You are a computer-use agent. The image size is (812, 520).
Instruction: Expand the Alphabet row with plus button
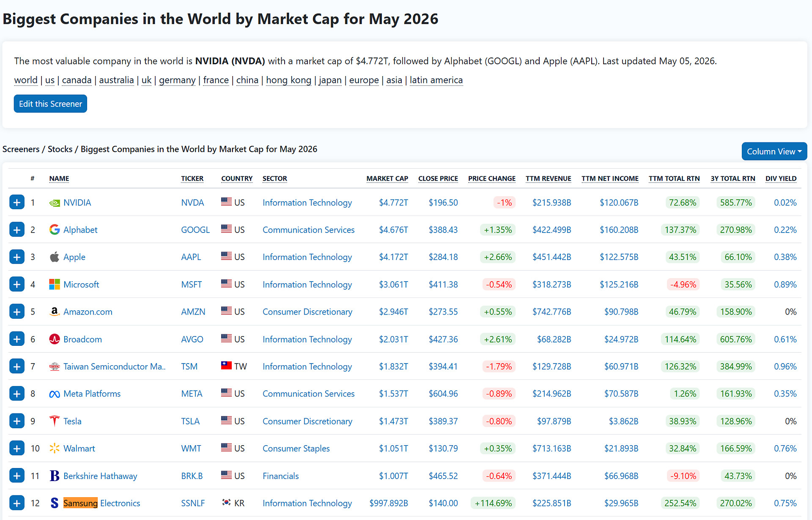[x=17, y=230]
